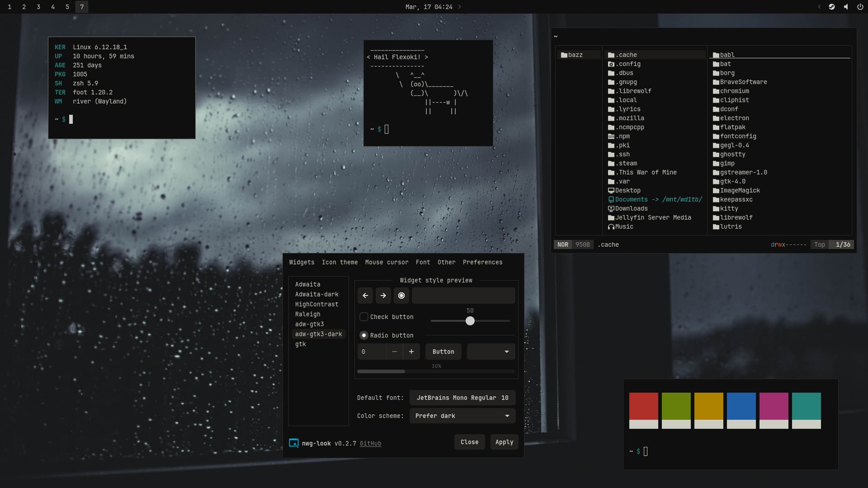Click the slider handle at 50
Screen dimensions: 868x488
click(470, 321)
